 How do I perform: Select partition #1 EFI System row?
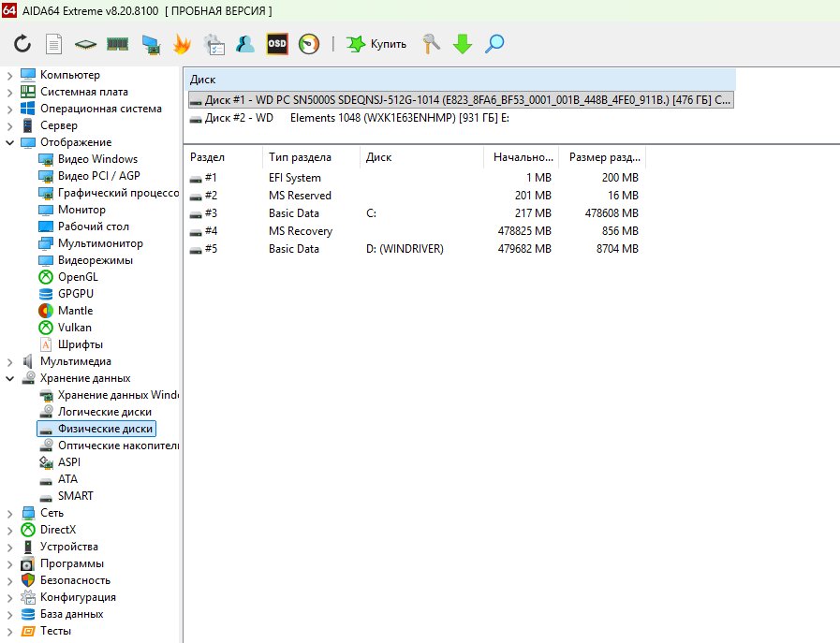click(415, 178)
